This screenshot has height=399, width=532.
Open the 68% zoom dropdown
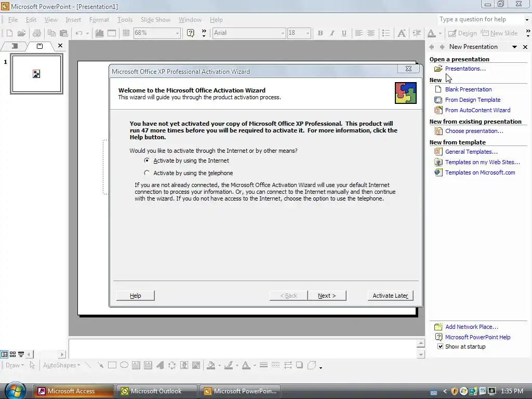(x=177, y=33)
